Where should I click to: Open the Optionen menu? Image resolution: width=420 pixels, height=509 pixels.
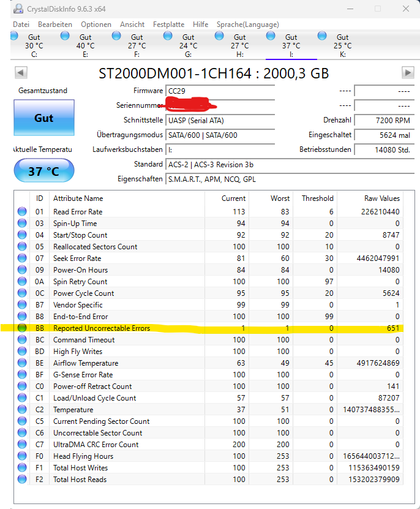pyautogui.click(x=96, y=25)
